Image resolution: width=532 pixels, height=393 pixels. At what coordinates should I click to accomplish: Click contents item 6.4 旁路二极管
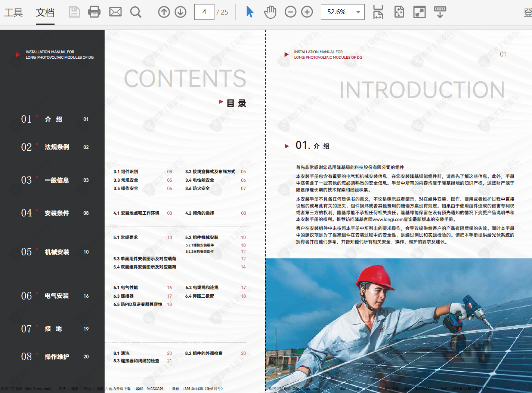(x=200, y=296)
